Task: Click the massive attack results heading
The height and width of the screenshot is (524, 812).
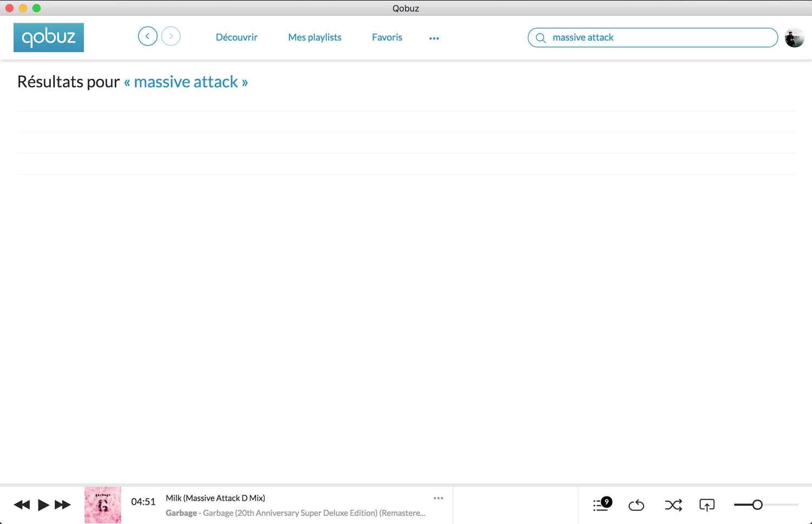Action: (133, 82)
